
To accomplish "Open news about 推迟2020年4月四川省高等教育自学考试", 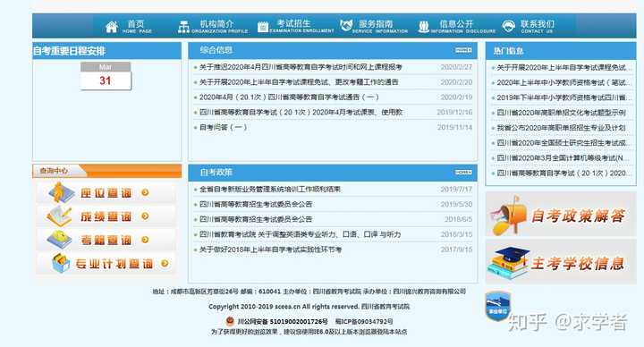I will [x=301, y=67].
